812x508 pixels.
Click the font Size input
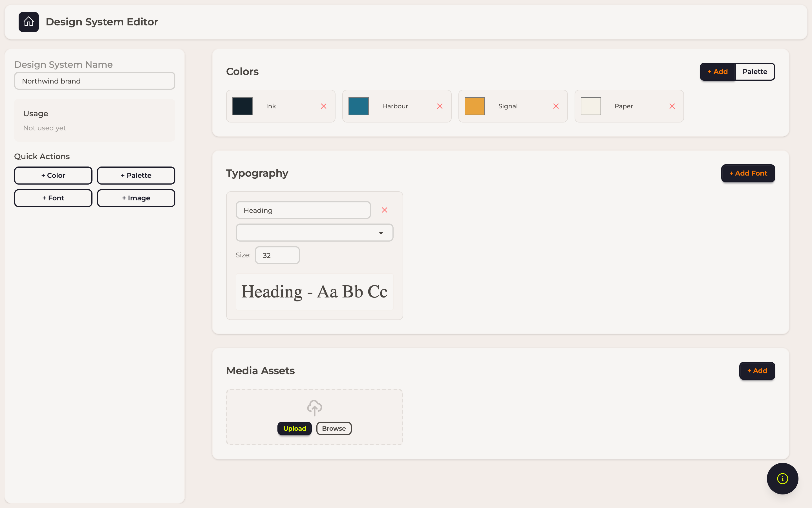point(277,255)
